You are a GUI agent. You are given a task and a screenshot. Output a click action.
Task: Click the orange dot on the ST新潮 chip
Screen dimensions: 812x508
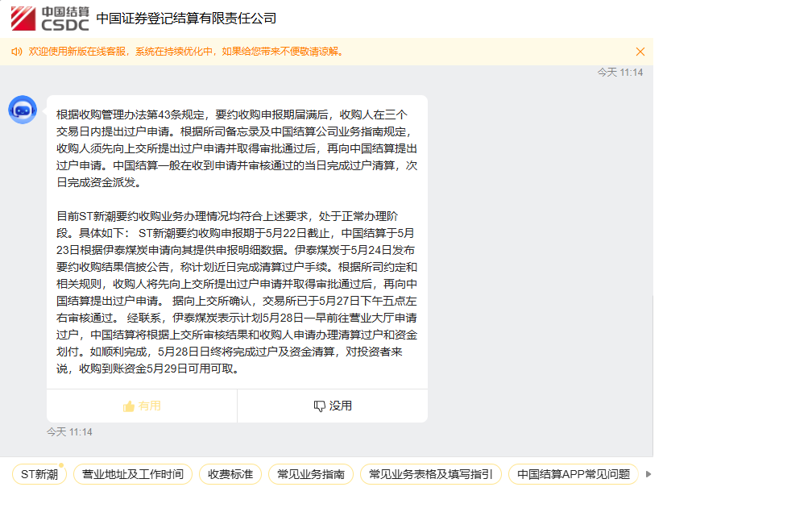pyautogui.click(x=61, y=465)
